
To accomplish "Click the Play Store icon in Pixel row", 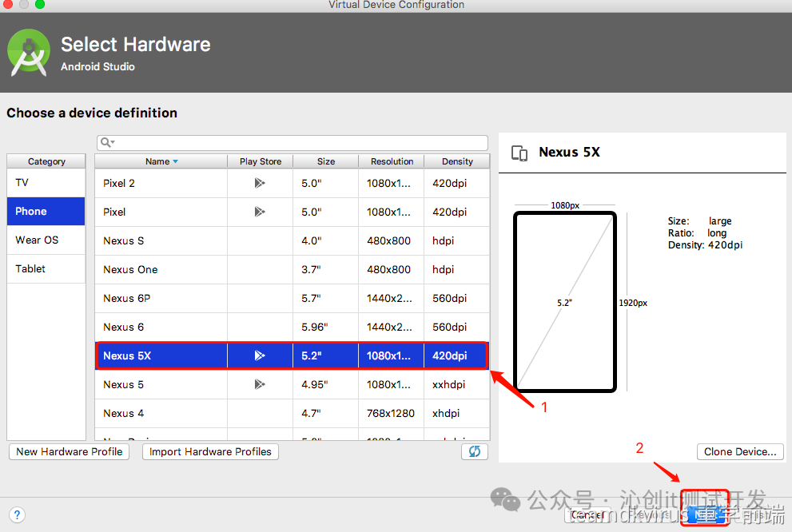I will point(260,212).
